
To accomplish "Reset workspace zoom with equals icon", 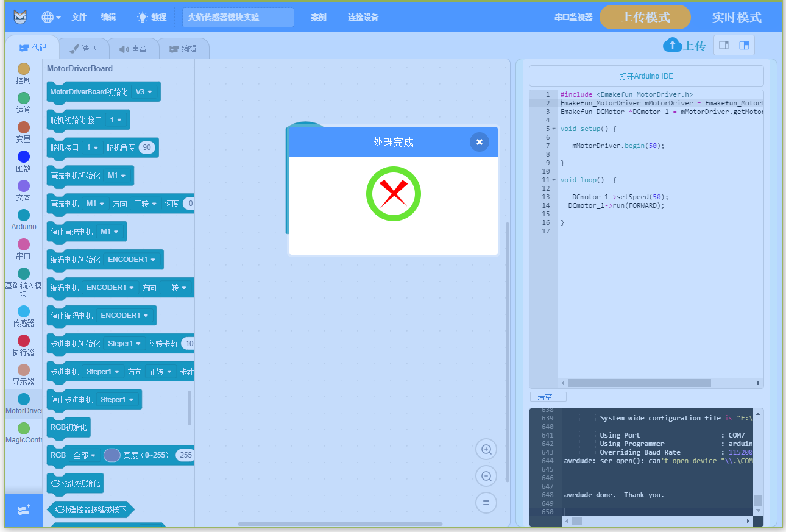I will [x=486, y=503].
